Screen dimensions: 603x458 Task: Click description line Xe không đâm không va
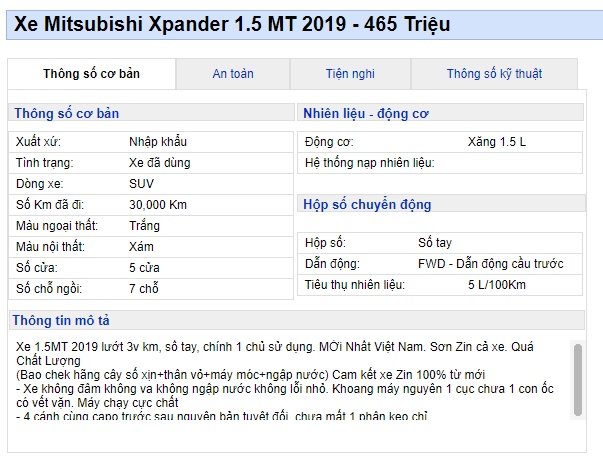pos(285,389)
